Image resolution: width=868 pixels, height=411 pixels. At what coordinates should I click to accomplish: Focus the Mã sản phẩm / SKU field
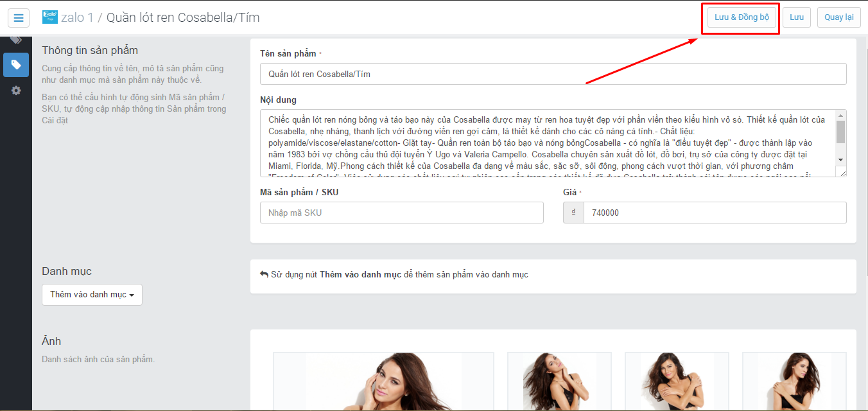click(401, 213)
